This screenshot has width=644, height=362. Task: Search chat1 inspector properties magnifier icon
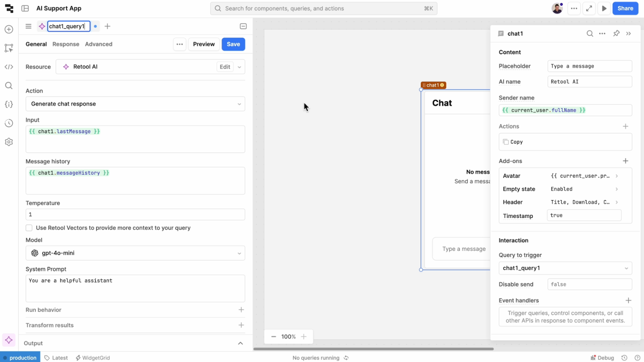point(590,33)
